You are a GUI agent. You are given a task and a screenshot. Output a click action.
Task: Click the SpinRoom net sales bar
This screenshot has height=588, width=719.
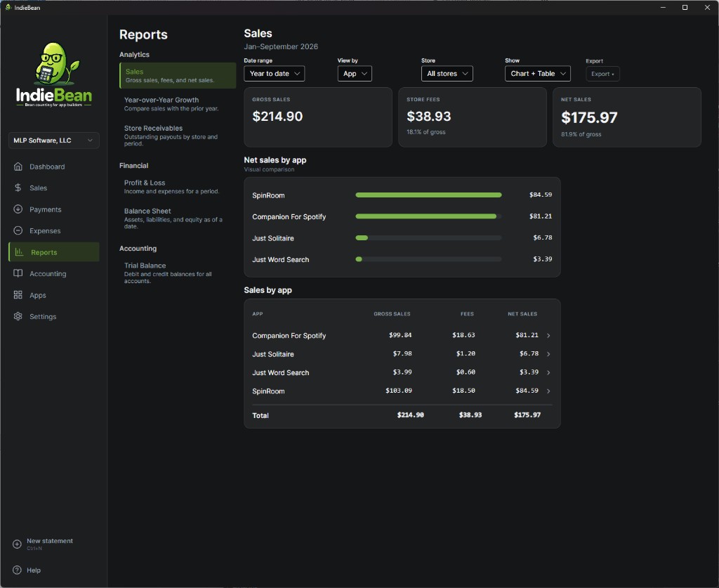(428, 195)
